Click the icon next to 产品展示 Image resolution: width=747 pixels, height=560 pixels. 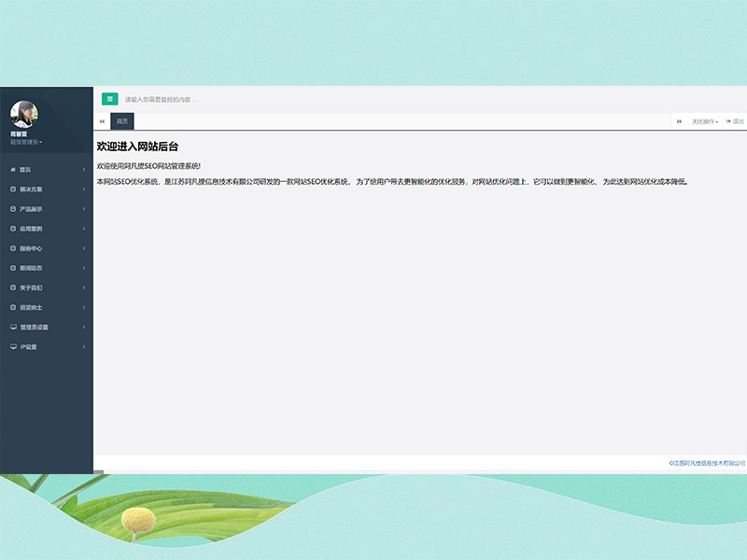click(x=12, y=209)
